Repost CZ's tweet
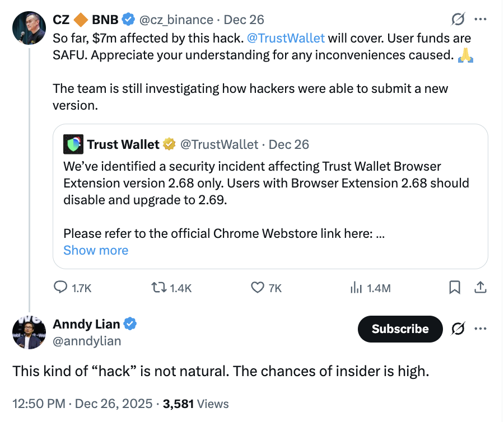 [x=160, y=288]
